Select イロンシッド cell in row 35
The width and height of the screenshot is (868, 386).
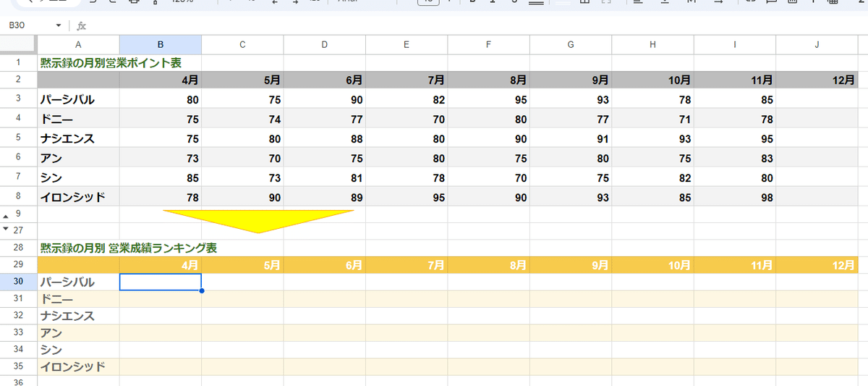[78, 366]
